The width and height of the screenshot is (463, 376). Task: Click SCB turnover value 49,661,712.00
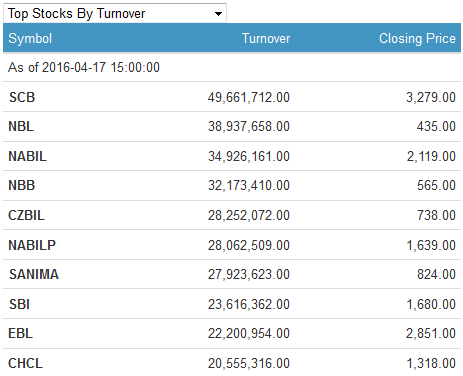click(x=249, y=97)
